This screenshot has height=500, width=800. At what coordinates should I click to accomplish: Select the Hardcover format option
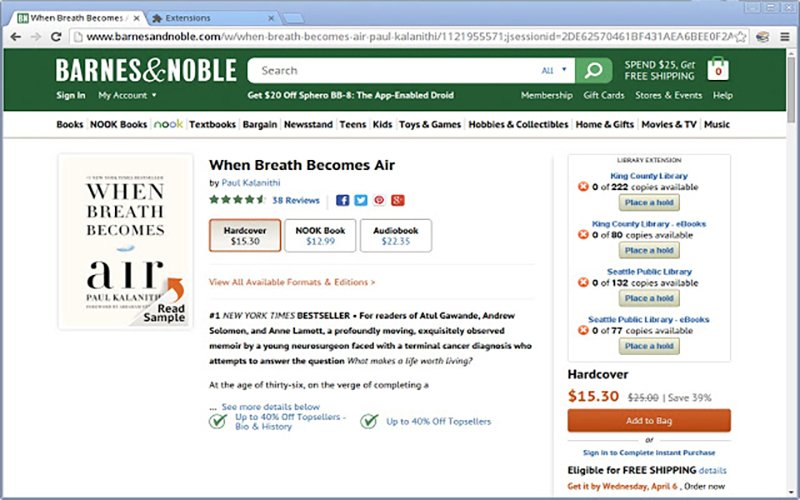tap(245, 235)
